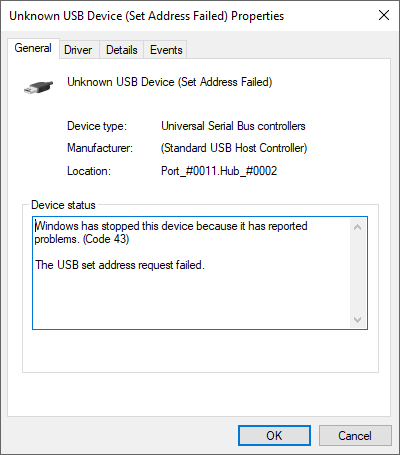The width and height of the screenshot is (400, 455).
Task: Click the Cancel button
Action: pos(355,435)
